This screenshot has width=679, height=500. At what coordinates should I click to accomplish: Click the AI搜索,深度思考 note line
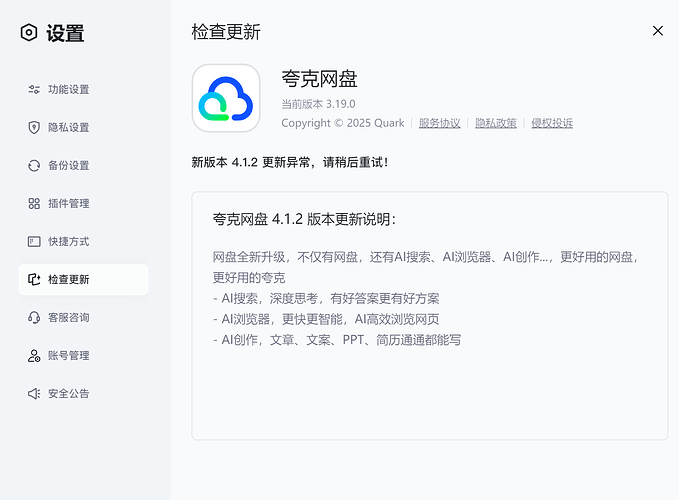pyautogui.click(x=326, y=298)
